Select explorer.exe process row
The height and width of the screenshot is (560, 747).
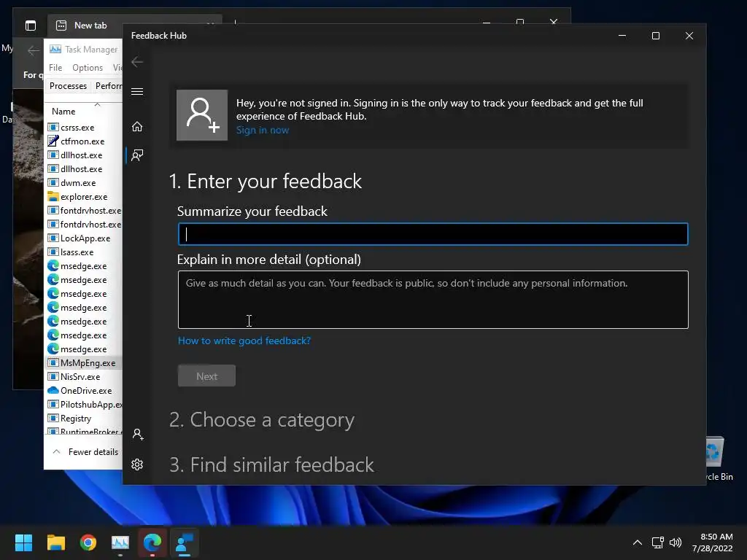point(85,197)
